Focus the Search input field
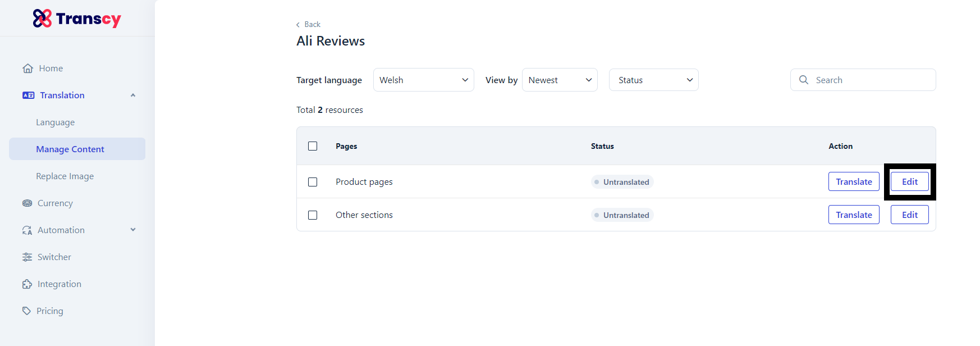This screenshot has width=980, height=346. point(863,80)
